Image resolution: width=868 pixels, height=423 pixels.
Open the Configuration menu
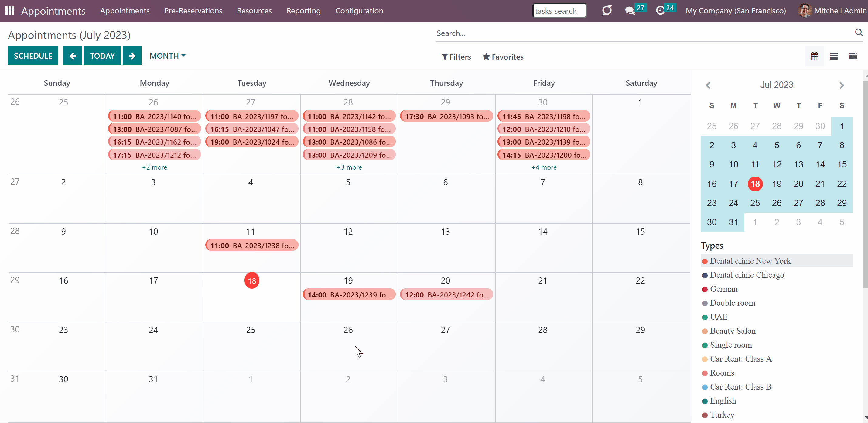359,10
